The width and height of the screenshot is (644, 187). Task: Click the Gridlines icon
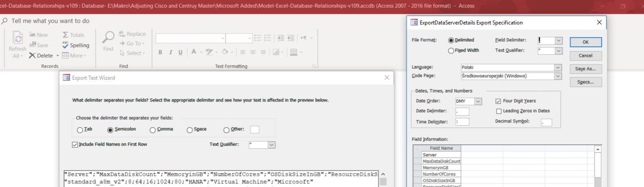pos(275,53)
